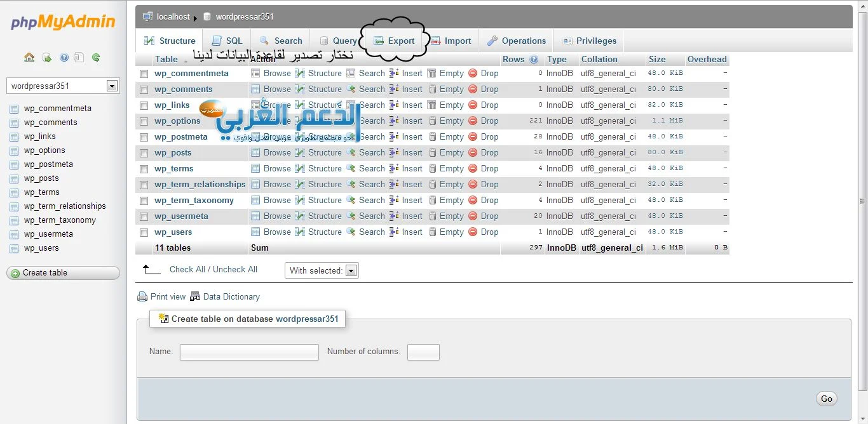The height and width of the screenshot is (424, 868).
Task: Check the wp_usermeta table checkbox
Action: [144, 216]
